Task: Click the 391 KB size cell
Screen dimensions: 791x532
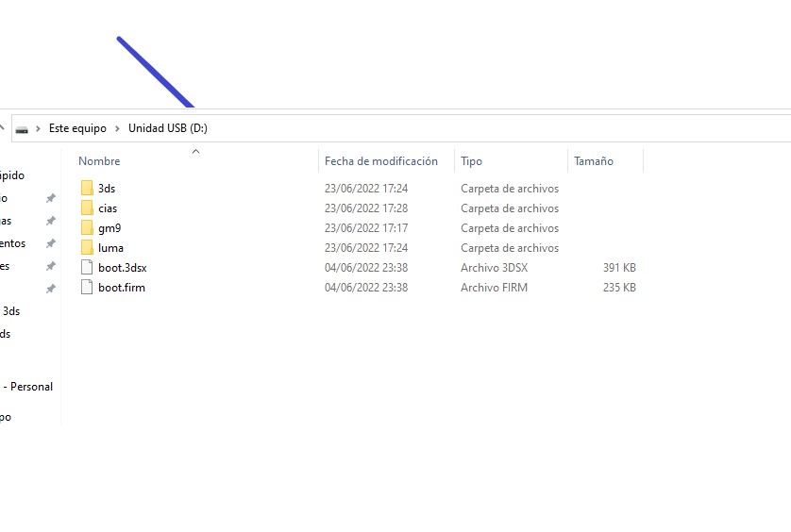Action: (x=619, y=268)
